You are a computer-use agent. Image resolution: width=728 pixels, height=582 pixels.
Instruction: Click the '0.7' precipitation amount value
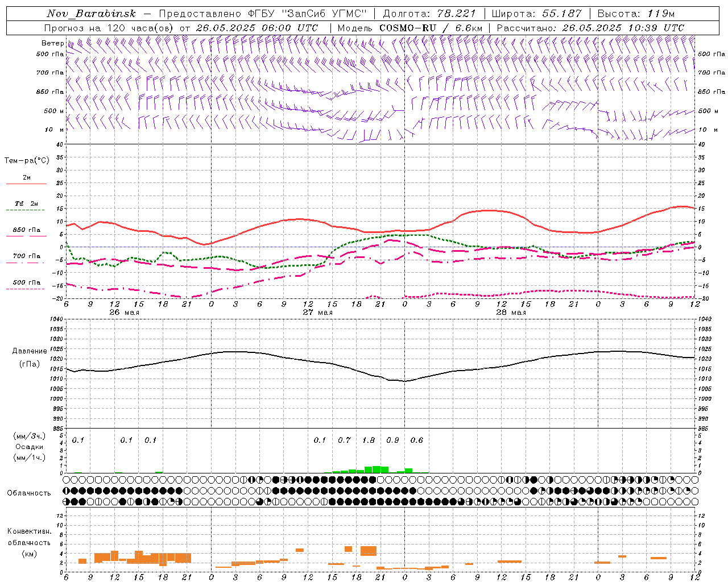point(344,440)
